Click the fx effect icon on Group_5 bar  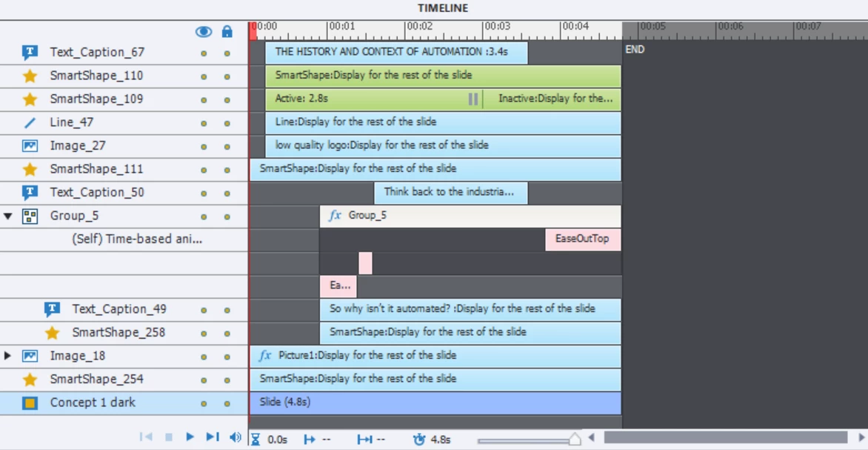[335, 216]
